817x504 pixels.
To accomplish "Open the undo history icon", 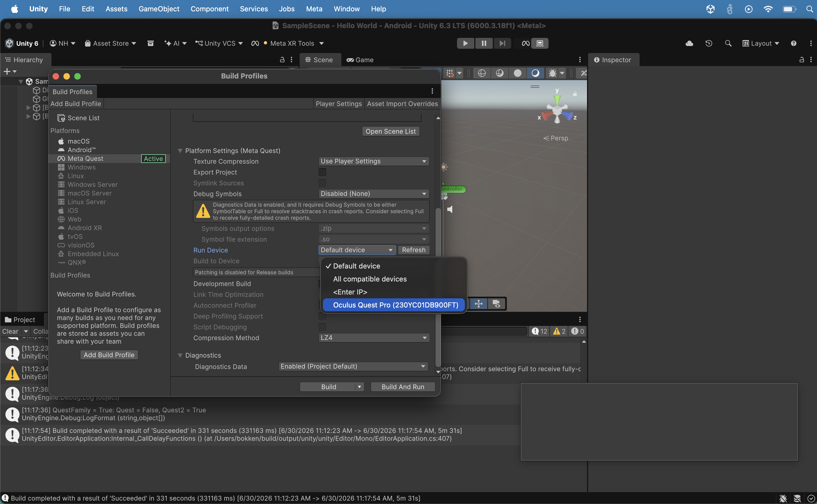I will click(x=709, y=43).
